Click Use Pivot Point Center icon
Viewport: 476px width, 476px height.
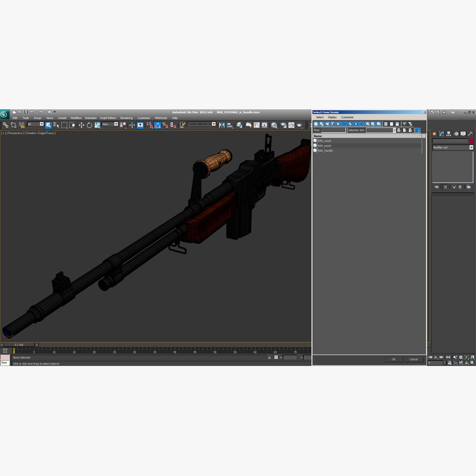(x=123, y=125)
